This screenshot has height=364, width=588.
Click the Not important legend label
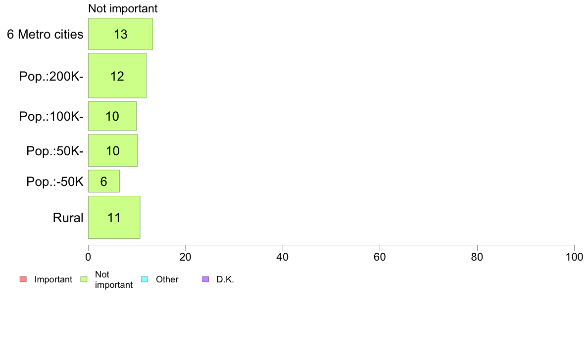114,279
